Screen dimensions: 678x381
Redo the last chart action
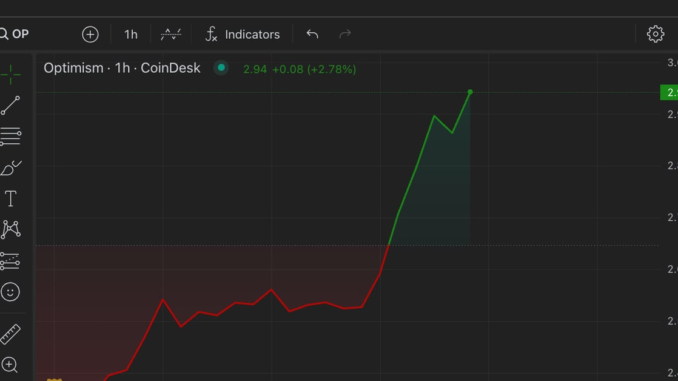[345, 34]
